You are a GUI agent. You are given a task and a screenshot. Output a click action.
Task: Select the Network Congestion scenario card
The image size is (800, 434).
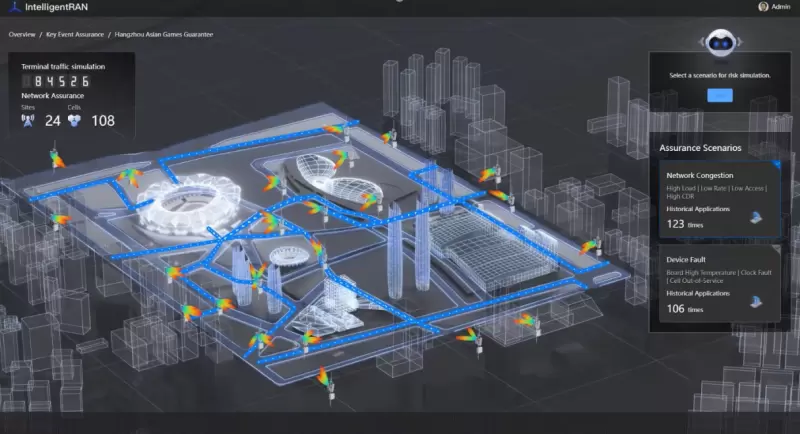719,200
